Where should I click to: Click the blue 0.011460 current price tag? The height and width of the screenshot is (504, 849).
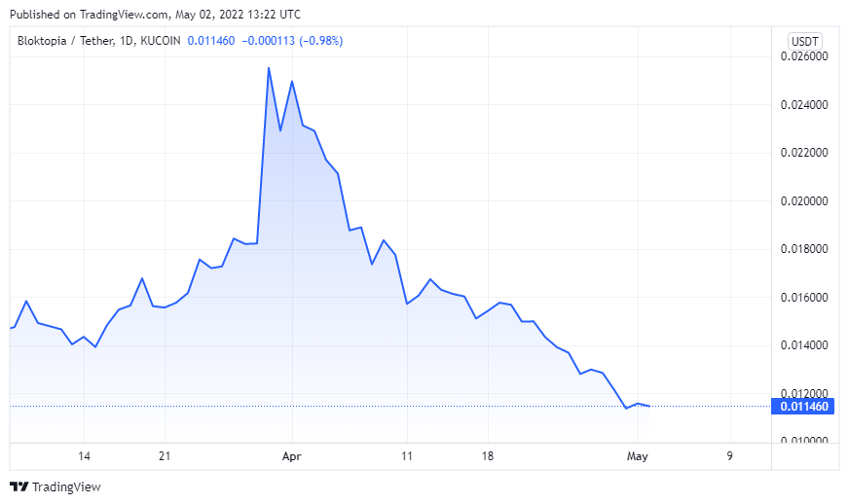pyautogui.click(x=803, y=407)
